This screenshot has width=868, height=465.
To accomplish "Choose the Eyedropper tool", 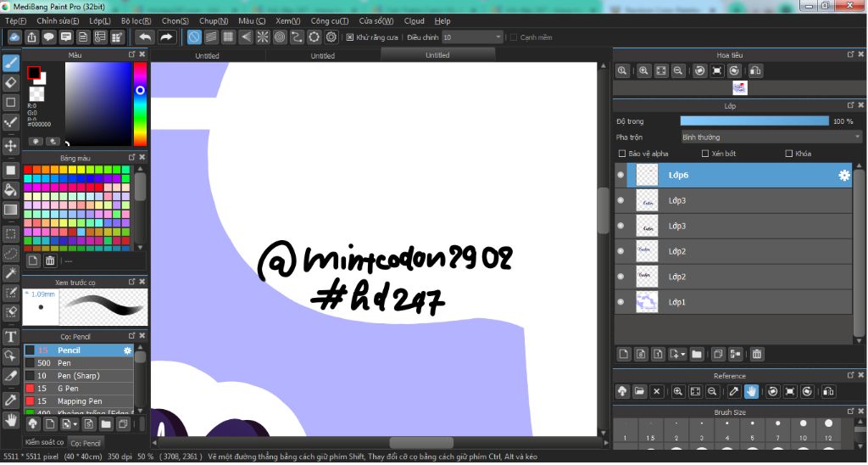I will [10, 400].
